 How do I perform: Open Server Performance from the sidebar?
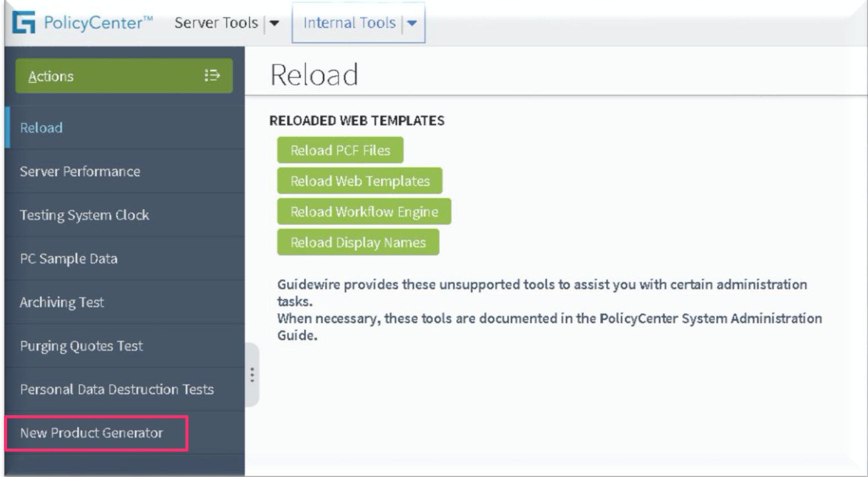pyautogui.click(x=80, y=171)
